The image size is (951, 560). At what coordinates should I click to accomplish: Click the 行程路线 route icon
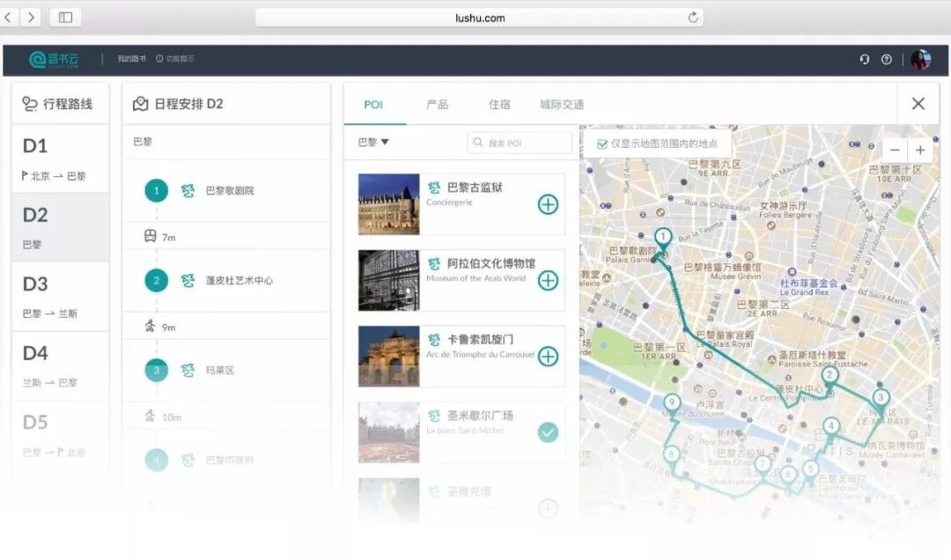click(30, 104)
